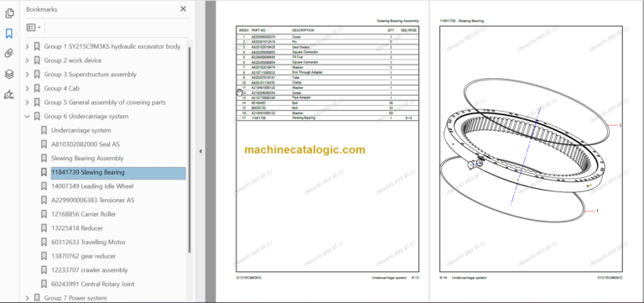Click the slewing bearing exploded diagram

526,150
